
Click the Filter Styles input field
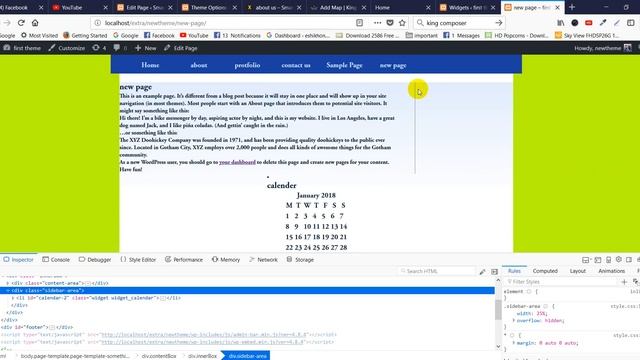click(561, 282)
